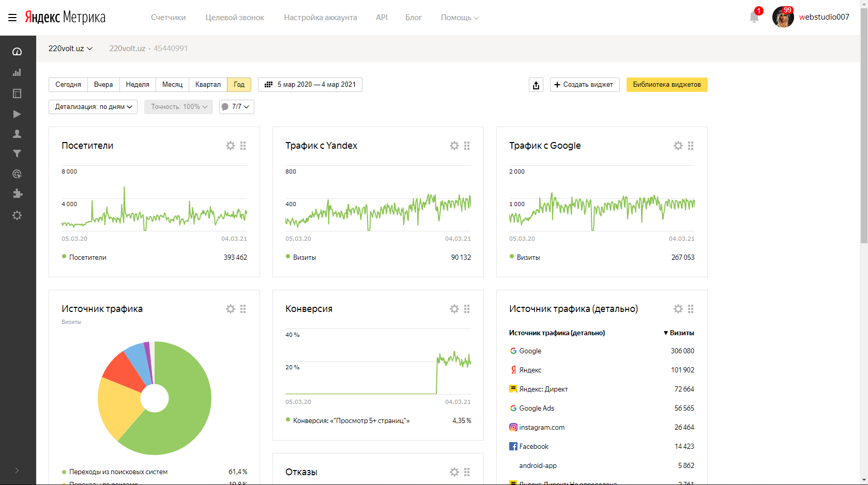Open settings gear on Конверсия widget
This screenshot has width=868, height=485.
point(454,309)
